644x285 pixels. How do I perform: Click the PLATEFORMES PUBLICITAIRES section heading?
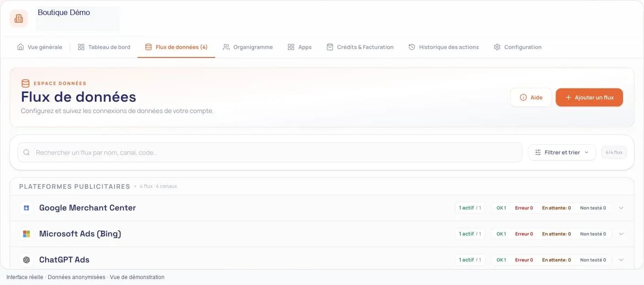[x=75, y=187]
